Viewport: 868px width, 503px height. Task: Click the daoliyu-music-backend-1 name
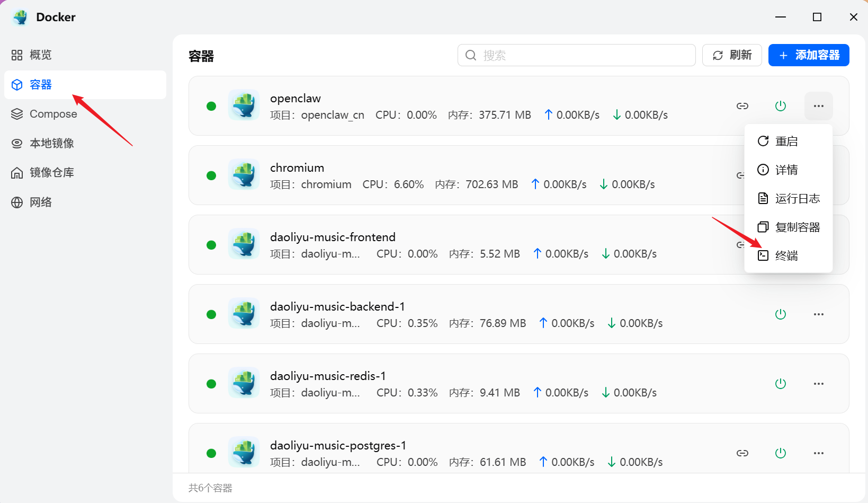point(337,307)
